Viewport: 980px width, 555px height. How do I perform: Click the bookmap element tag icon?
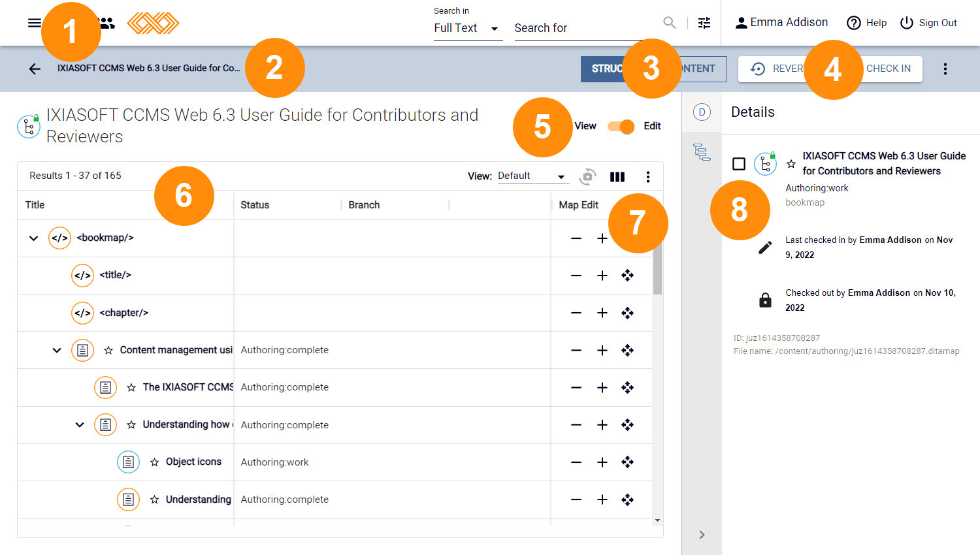pyautogui.click(x=59, y=238)
